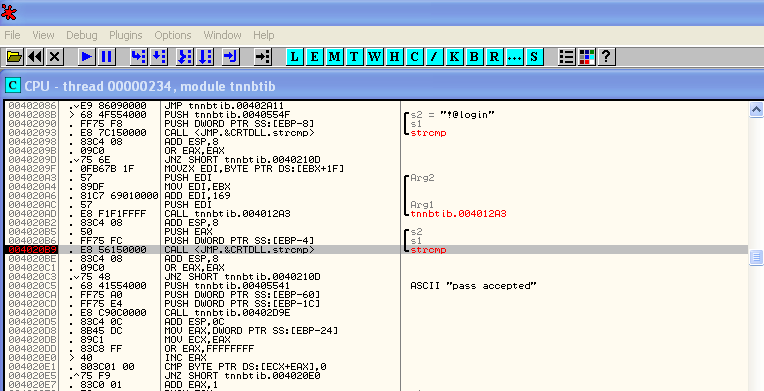764x391 pixels.
Task: Select CMP BYTE PTR DS:[ECX+EAX],0 instruction
Action: pyautogui.click(x=245, y=367)
